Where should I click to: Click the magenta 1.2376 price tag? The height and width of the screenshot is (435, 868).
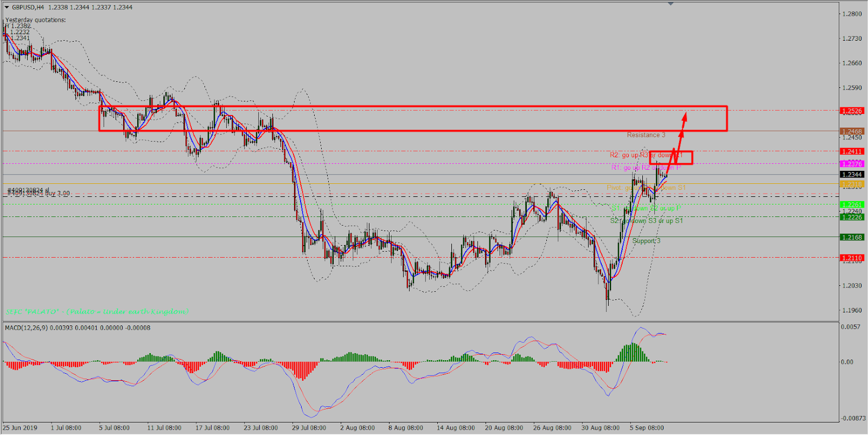point(851,164)
